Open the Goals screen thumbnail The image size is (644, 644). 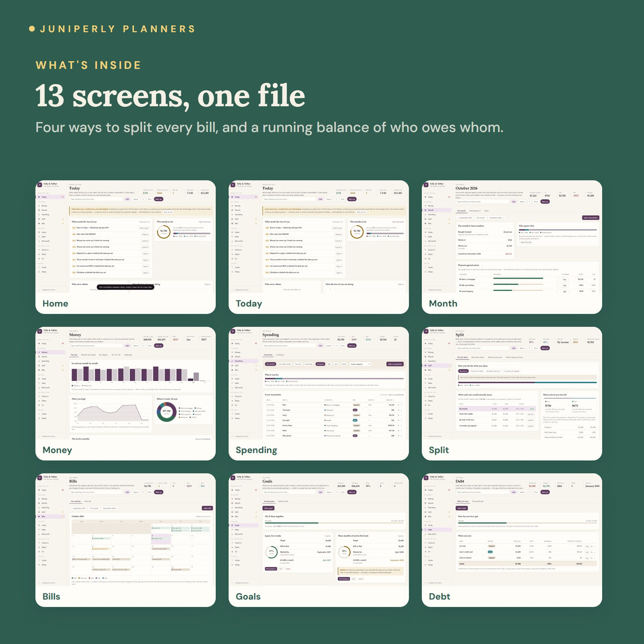click(x=319, y=540)
